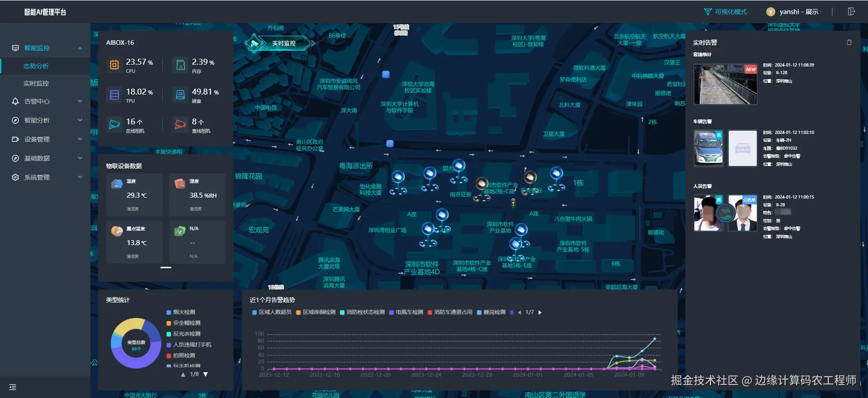Click the map camera marker beside 1栋 label
The height and width of the screenshot is (398, 868).
coord(557,179)
